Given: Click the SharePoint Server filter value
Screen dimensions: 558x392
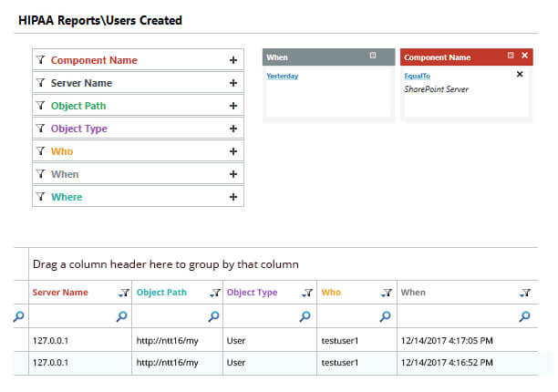Looking at the screenshot, I should (437, 89).
